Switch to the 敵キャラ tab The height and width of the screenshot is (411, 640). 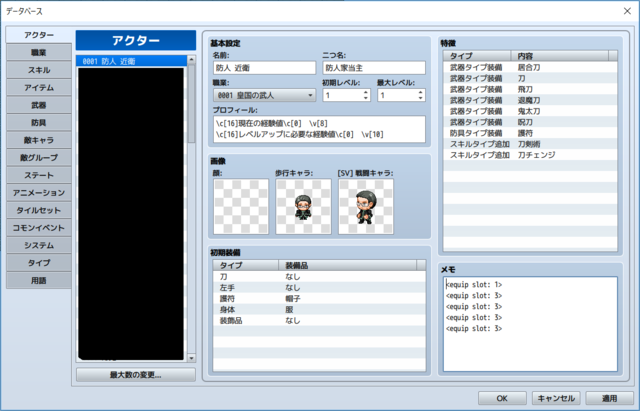[39, 140]
